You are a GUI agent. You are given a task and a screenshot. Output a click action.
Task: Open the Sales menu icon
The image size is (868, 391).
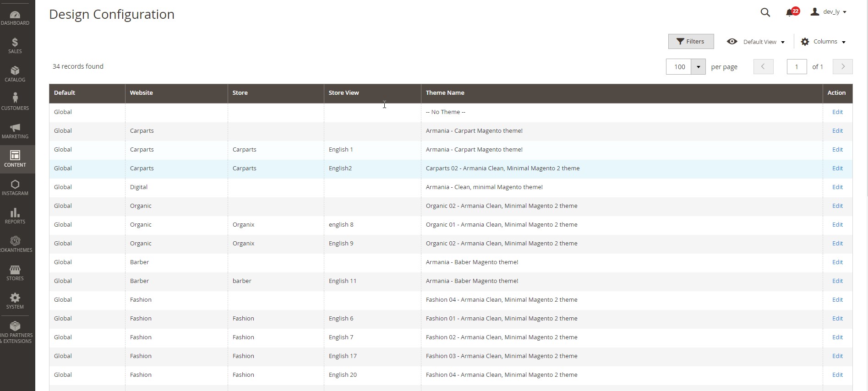[x=15, y=46]
